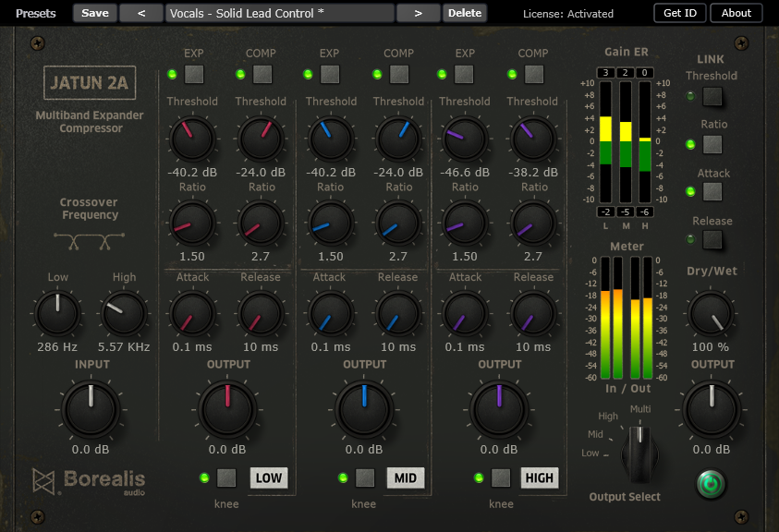The image size is (779, 532).
Task: Go to next preset with the > button
Action: pyautogui.click(x=418, y=13)
